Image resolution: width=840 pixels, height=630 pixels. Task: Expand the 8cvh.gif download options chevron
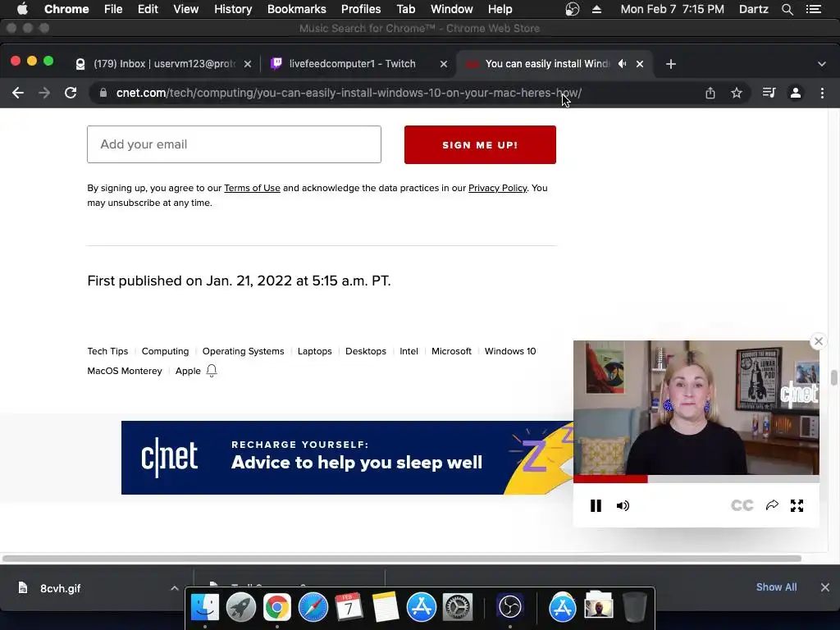tap(174, 587)
